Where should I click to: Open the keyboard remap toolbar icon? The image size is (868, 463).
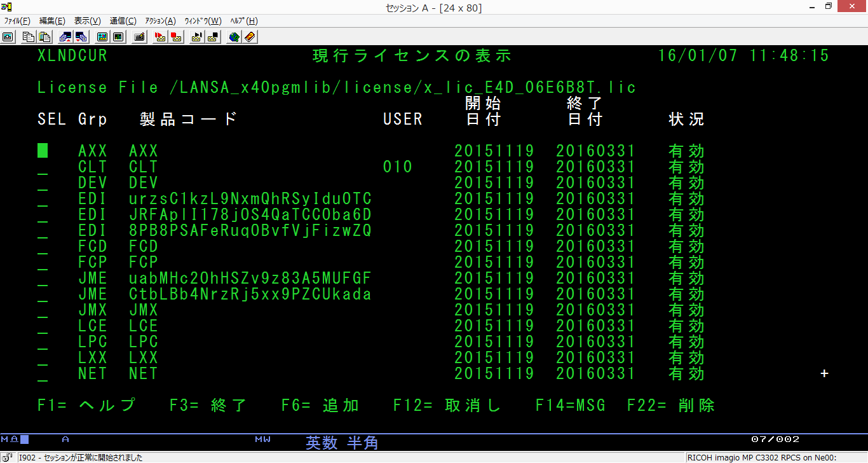coord(139,37)
